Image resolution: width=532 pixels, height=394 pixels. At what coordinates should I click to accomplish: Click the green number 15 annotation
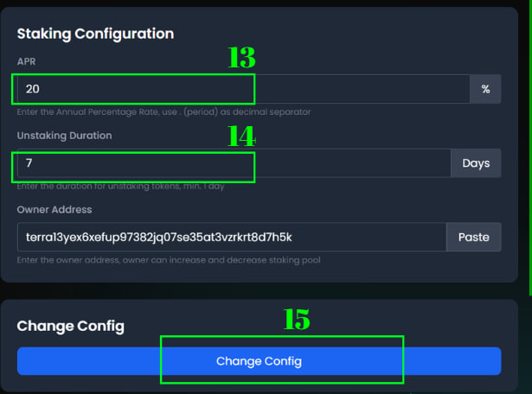pyautogui.click(x=297, y=319)
